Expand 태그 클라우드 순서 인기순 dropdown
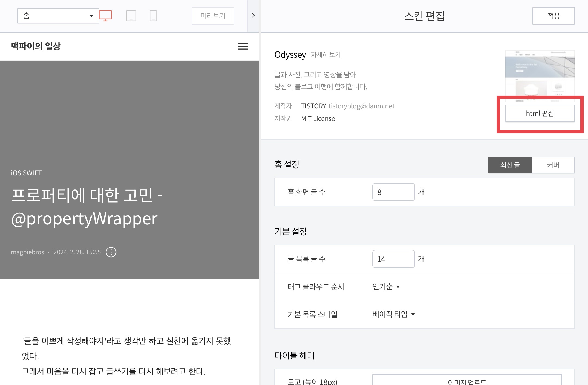This screenshot has width=588, height=385. pyautogui.click(x=386, y=287)
